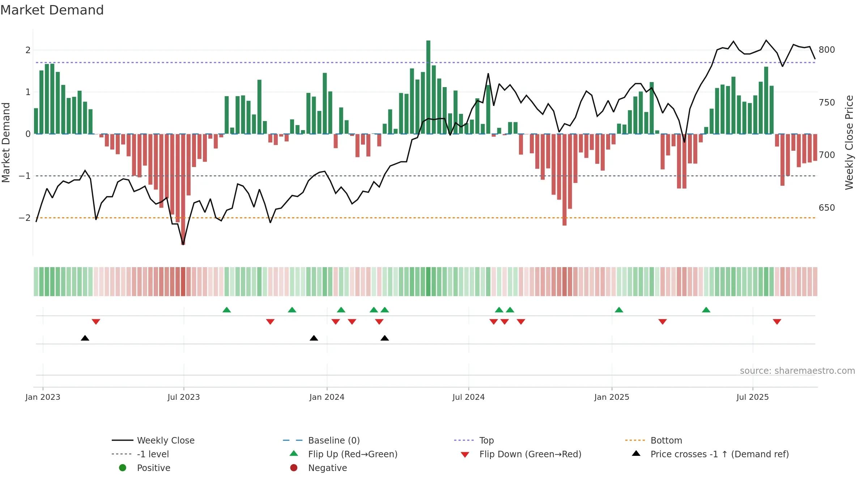Click the Flip Down (Green→Red) legend label
868x488 pixels.
click(530, 454)
